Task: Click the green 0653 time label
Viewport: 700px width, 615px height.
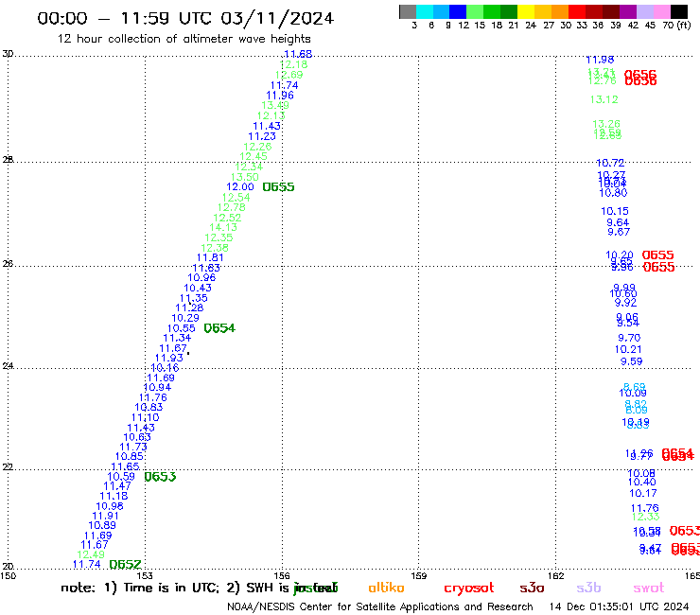Action: [160, 477]
